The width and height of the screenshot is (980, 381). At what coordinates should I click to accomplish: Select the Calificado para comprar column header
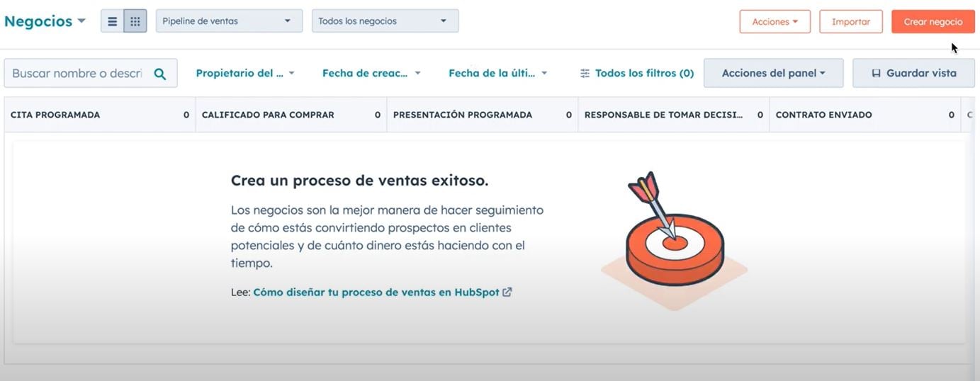pyautogui.click(x=291, y=115)
